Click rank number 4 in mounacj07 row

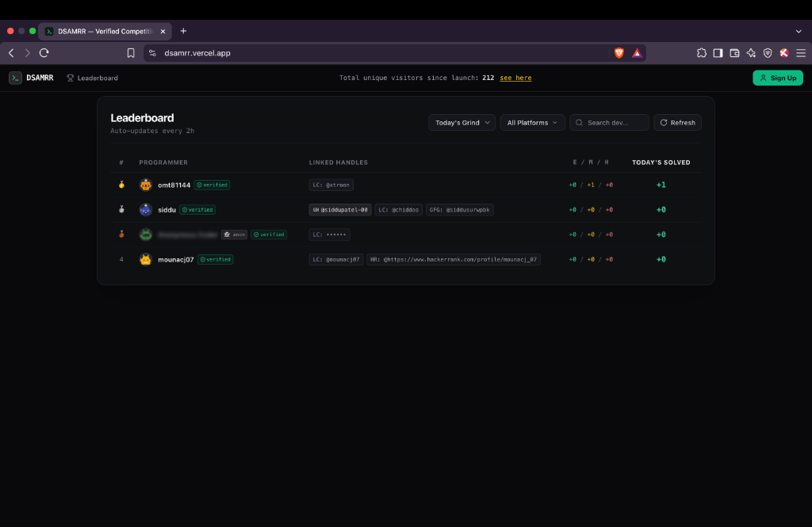click(121, 259)
